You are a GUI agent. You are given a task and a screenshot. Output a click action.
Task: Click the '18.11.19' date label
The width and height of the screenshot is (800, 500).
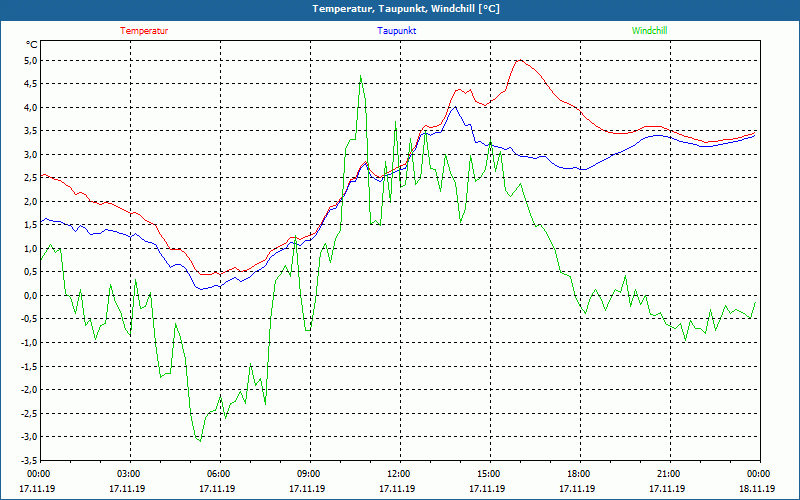coord(757,489)
